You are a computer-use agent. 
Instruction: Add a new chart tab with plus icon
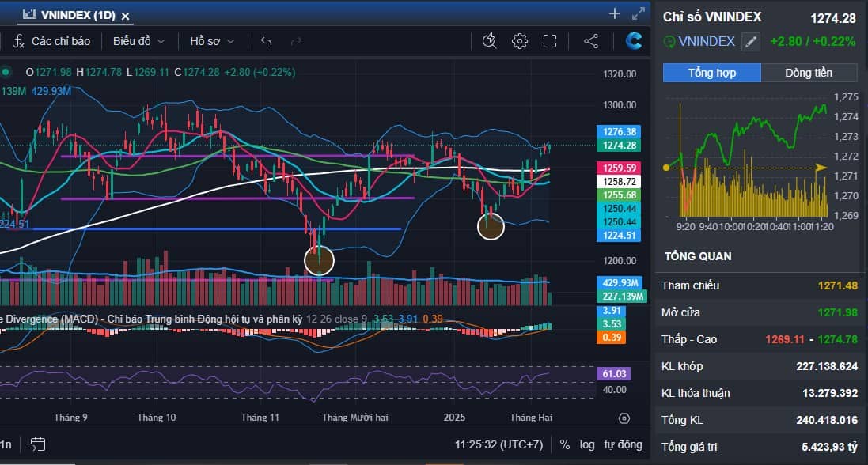pyautogui.click(x=615, y=14)
